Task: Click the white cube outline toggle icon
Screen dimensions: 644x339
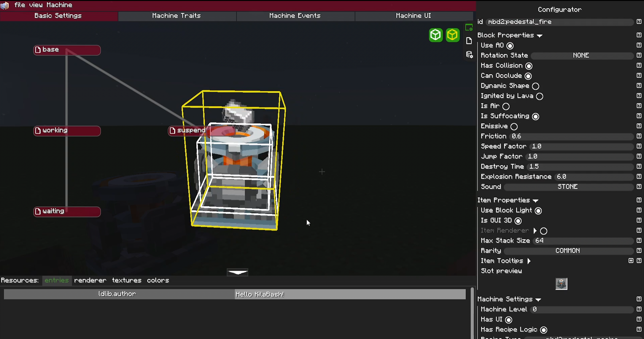Action: click(436, 35)
